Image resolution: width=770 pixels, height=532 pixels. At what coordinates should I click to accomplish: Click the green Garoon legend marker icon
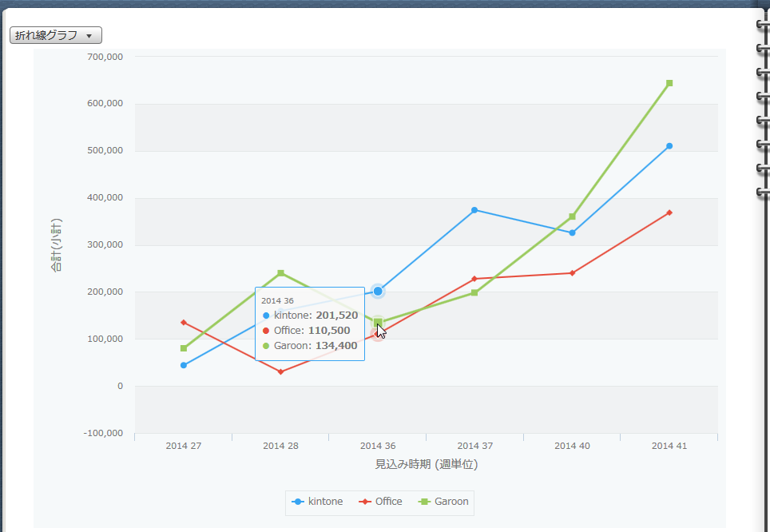click(x=423, y=502)
